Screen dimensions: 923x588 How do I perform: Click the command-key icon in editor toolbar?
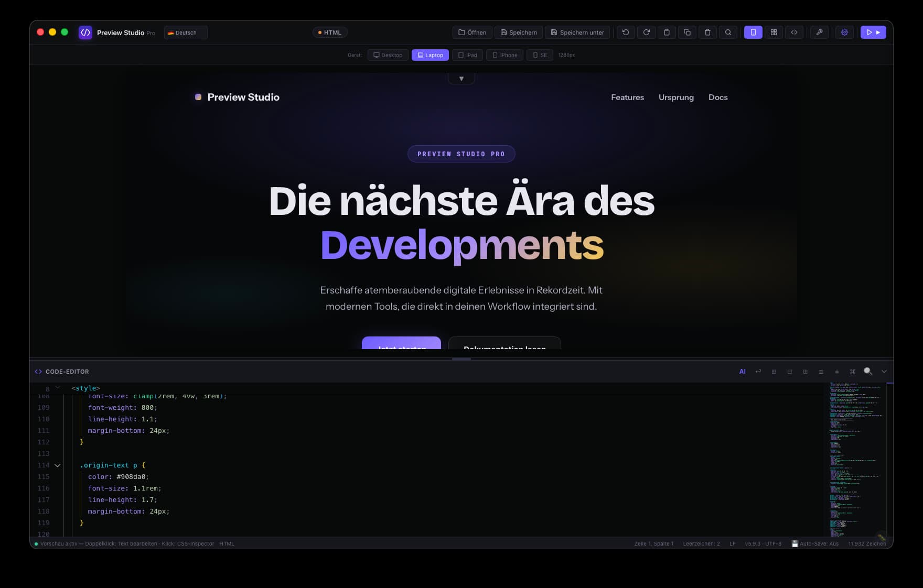852,372
